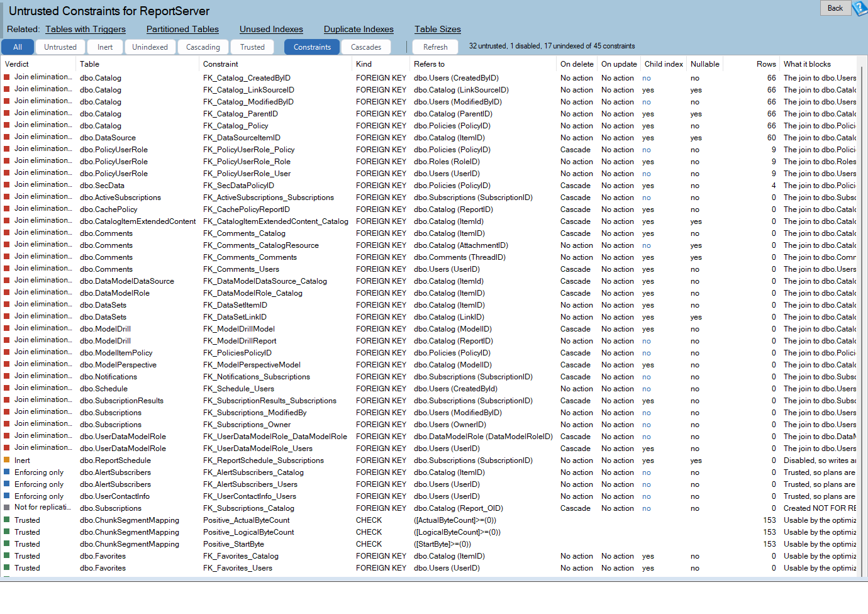Image resolution: width=868 pixels, height=614 pixels.
Task: Select the All filter tab
Action: coord(18,47)
